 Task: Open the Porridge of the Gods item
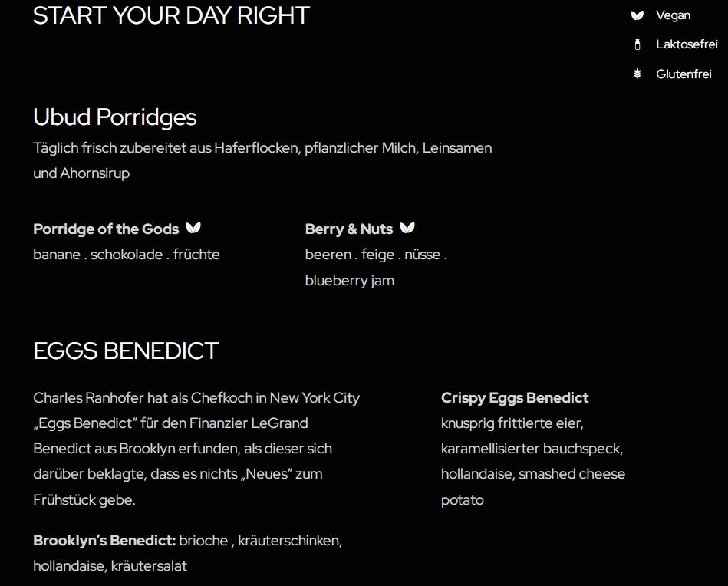[106, 229]
